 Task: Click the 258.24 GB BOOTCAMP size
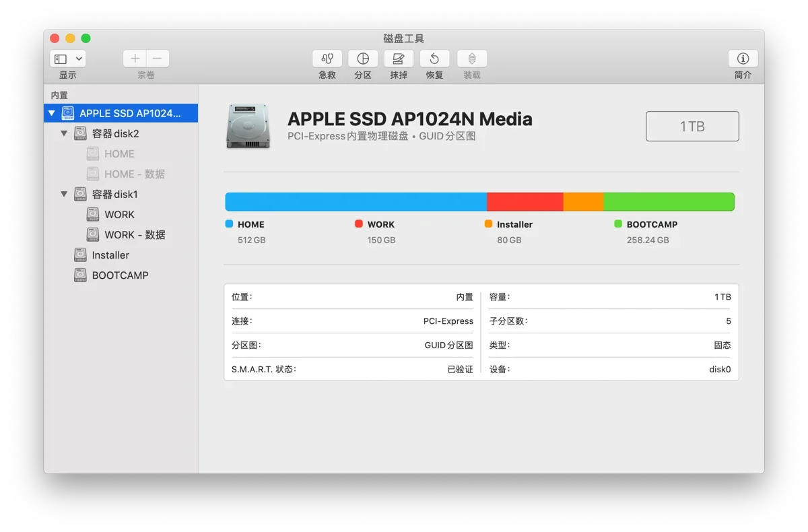(648, 240)
